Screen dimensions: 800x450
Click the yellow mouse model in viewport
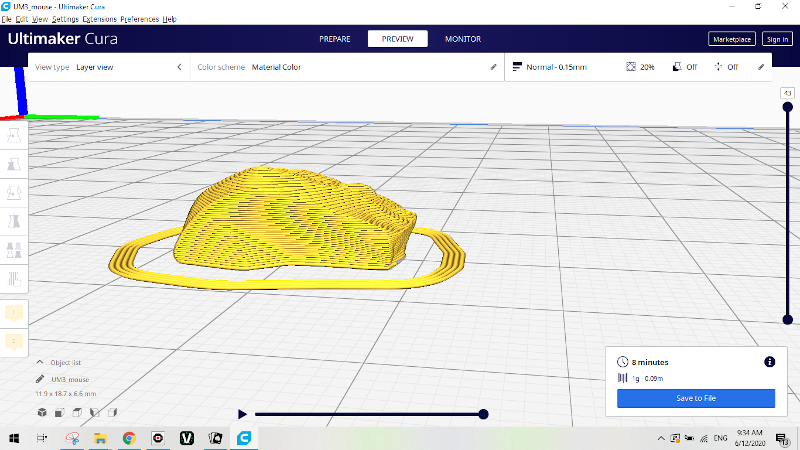(x=293, y=219)
